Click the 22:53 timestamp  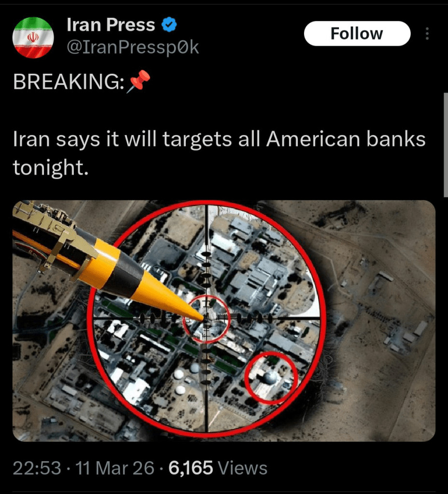[x=37, y=468]
